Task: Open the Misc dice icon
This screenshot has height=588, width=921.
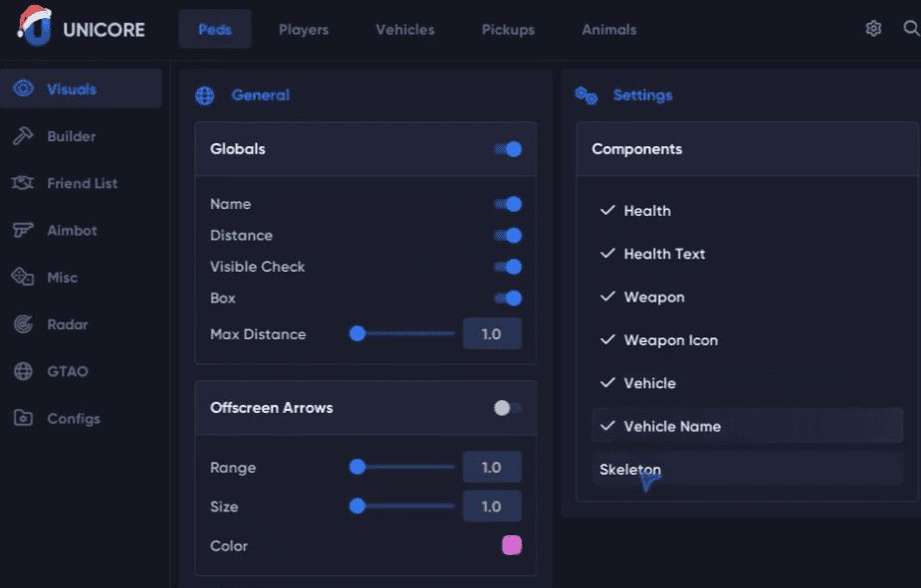Action: 23,277
